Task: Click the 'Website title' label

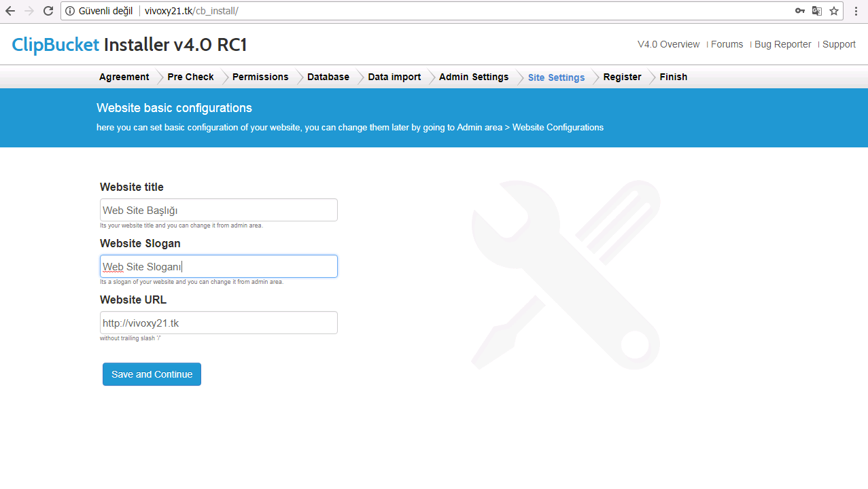Action: [132, 187]
